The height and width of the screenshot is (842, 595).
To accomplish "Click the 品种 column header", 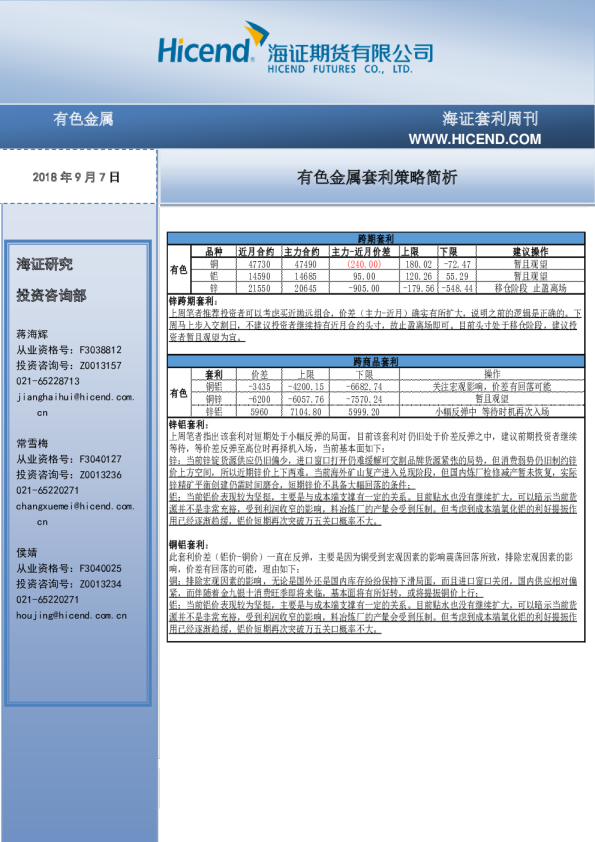I will [214, 251].
